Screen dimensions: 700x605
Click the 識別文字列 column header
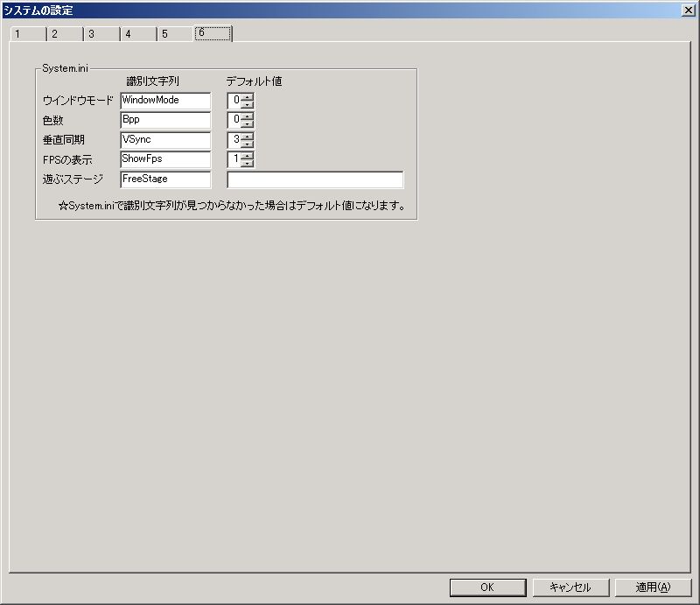tap(152, 81)
